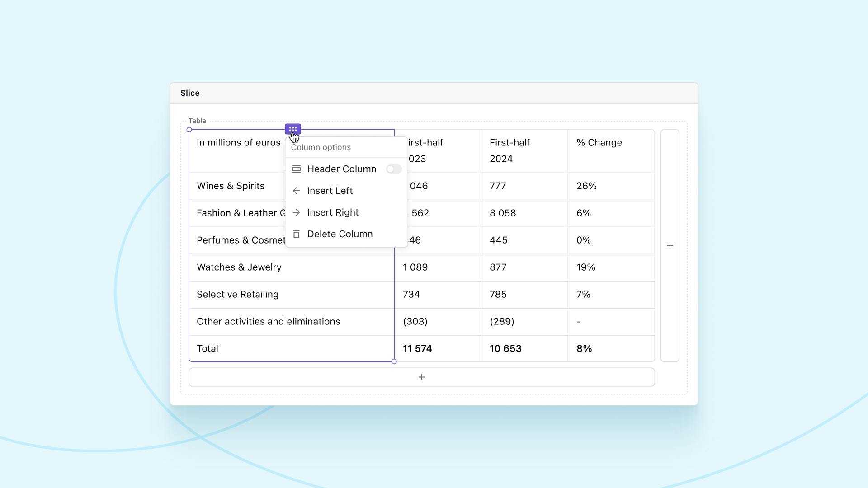
Task: Add a new column with plus button
Action: tap(670, 245)
